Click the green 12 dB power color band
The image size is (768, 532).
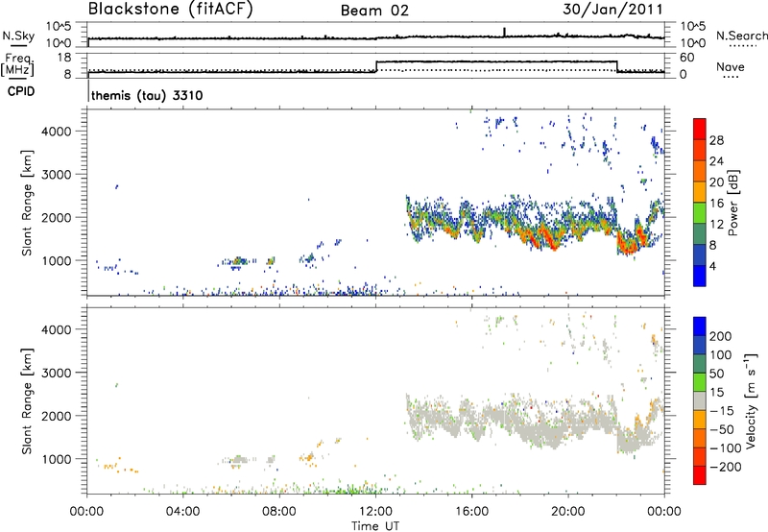pyautogui.click(x=699, y=213)
